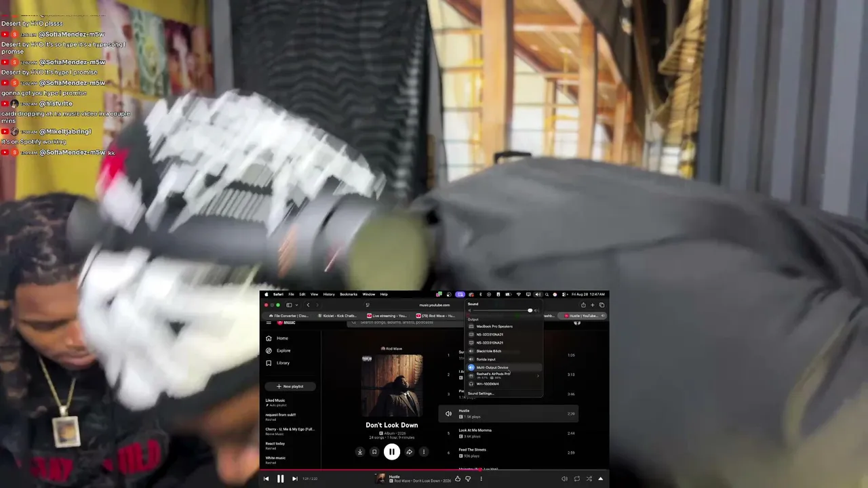This screenshot has height=488, width=868.
Task: Dislike the current song Hustle
Action: pyautogui.click(x=468, y=479)
